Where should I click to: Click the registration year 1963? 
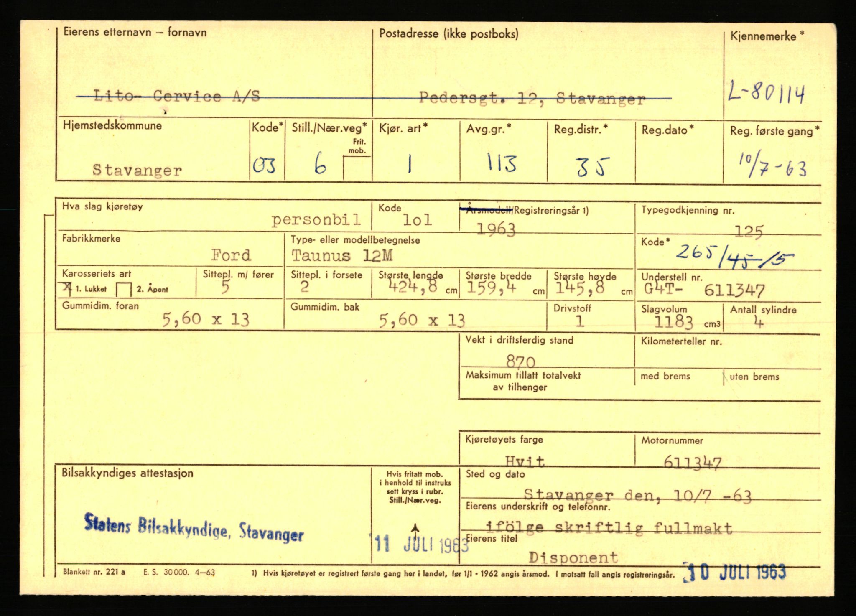[496, 229]
